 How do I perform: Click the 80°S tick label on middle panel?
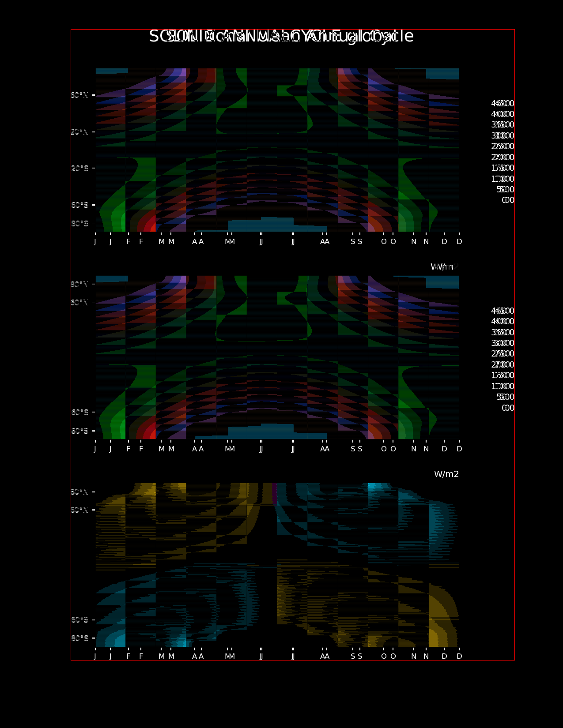pos(79,431)
